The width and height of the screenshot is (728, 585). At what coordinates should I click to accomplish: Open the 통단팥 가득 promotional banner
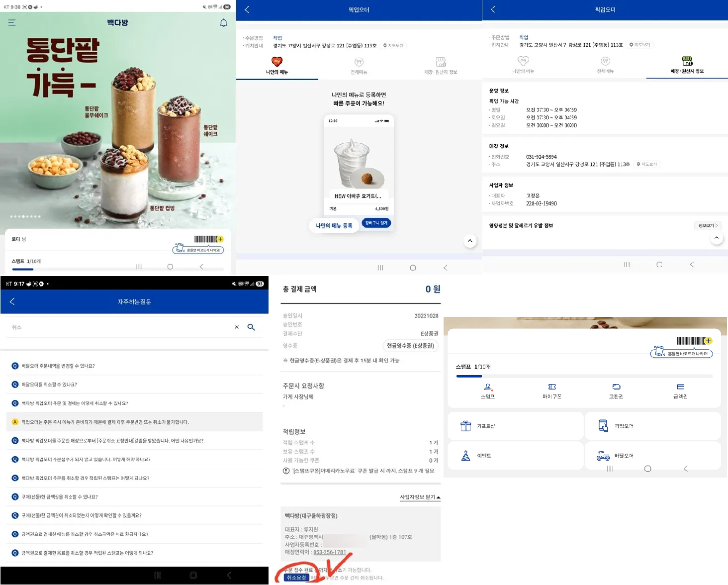[x=118, y=124]
